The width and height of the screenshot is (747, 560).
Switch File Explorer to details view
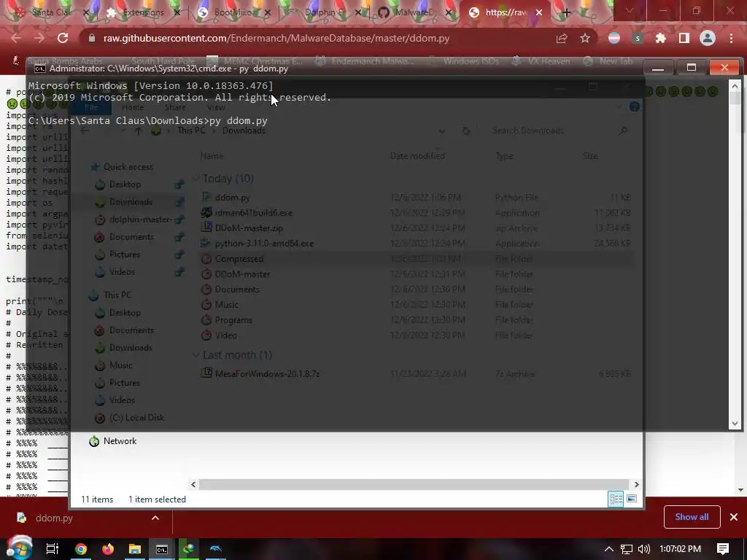click(616, 499)
